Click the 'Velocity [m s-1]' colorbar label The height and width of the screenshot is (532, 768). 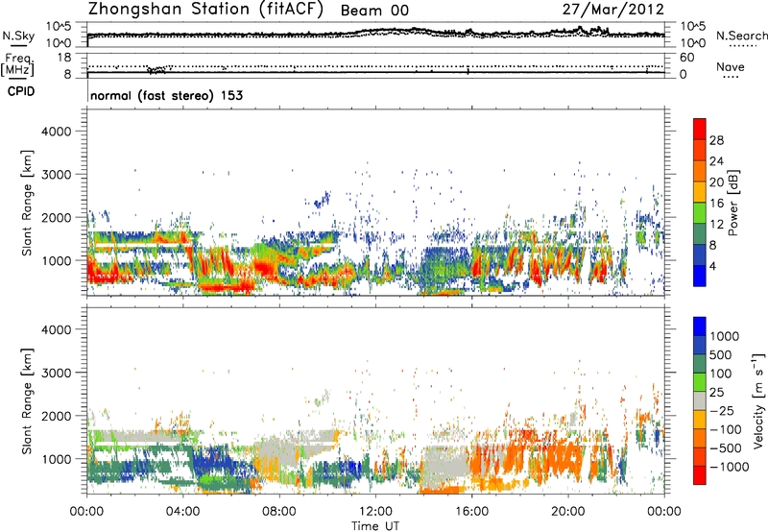[758, 400]
